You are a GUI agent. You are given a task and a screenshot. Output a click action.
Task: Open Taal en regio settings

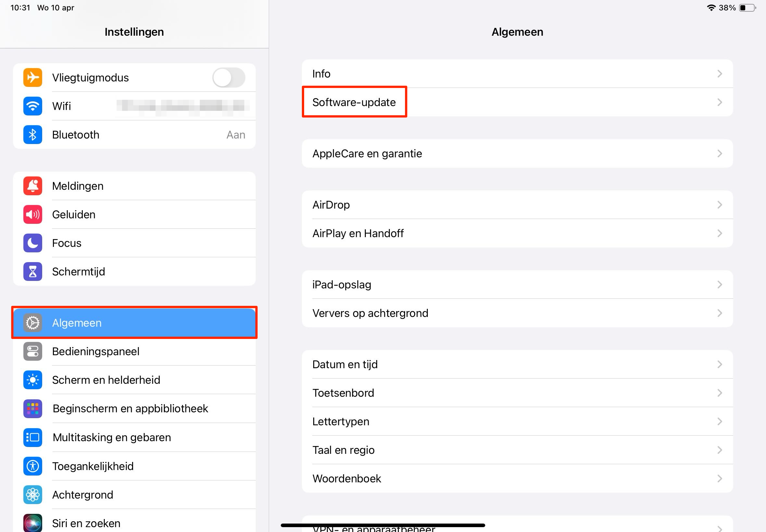click(343, 450)
